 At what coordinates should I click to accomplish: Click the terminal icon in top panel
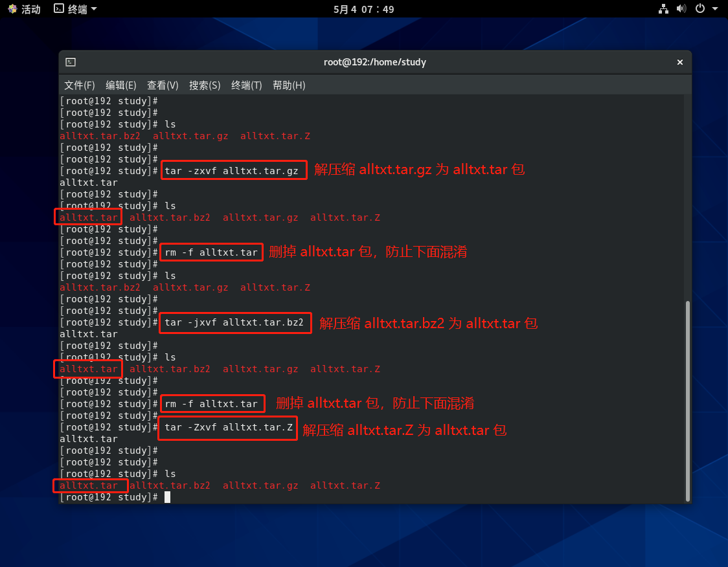(59, 9)
